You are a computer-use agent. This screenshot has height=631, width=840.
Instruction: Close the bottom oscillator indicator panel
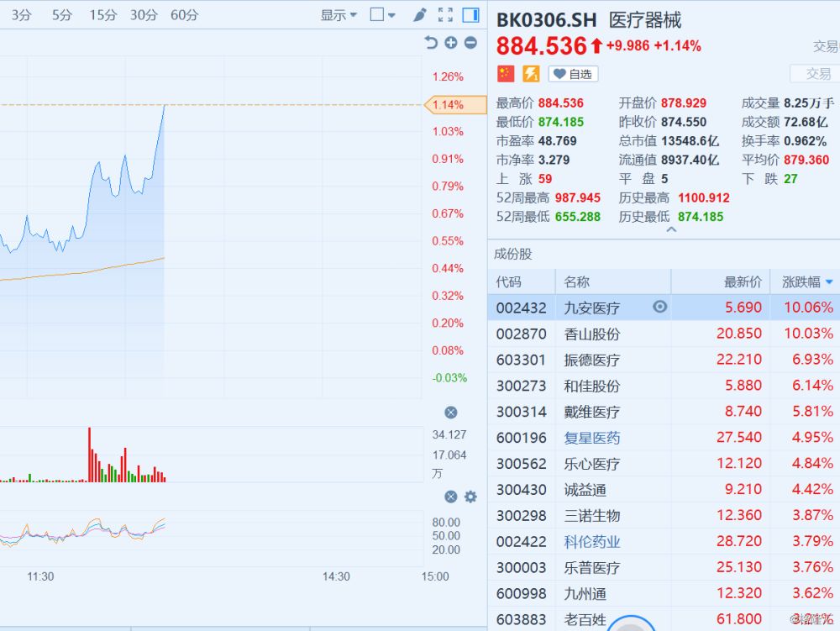pyautogui.click(x=451, y=497)
